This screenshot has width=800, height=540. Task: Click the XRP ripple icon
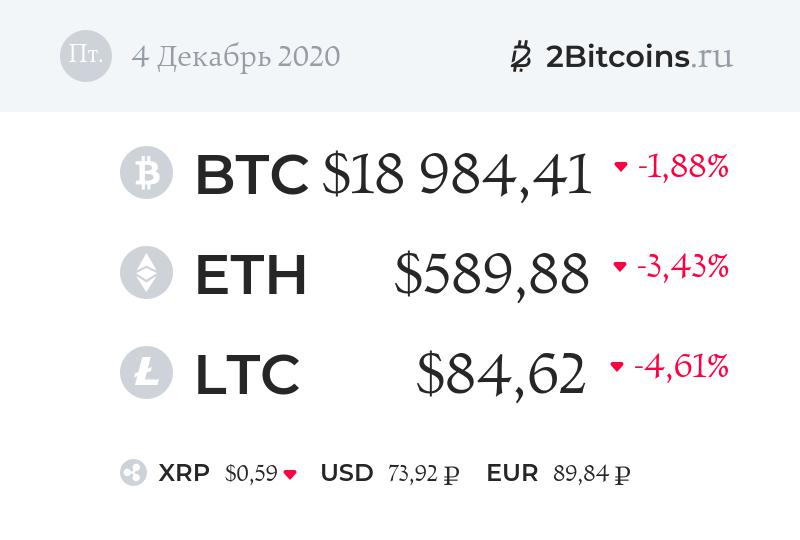(x=133, y=474)
